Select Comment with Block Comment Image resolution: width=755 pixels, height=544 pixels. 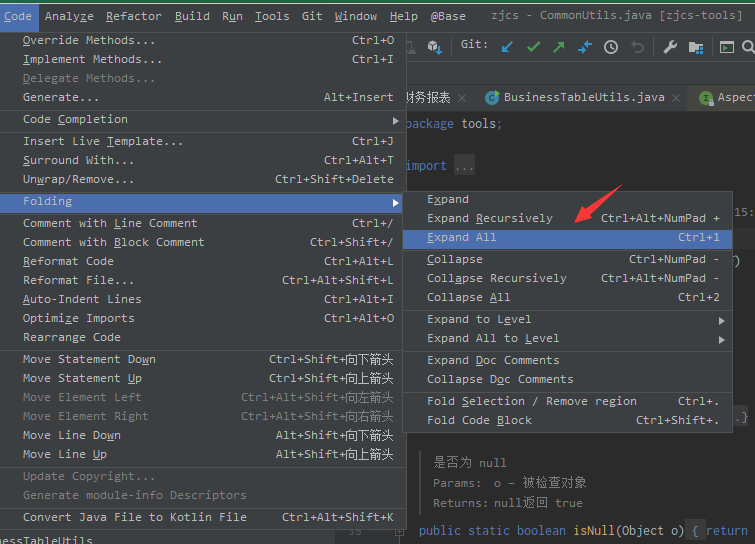[x=202, y=243]
